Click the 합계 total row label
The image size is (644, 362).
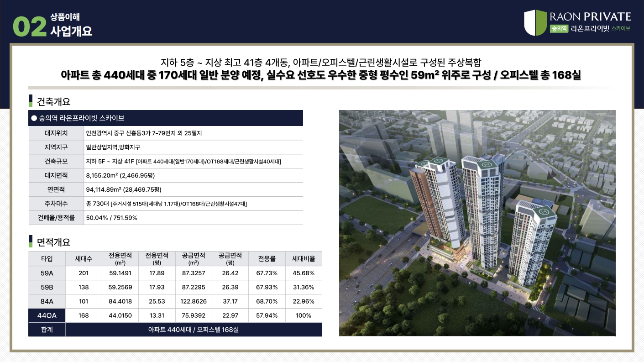pyautogui.click(x=47, y=330)
